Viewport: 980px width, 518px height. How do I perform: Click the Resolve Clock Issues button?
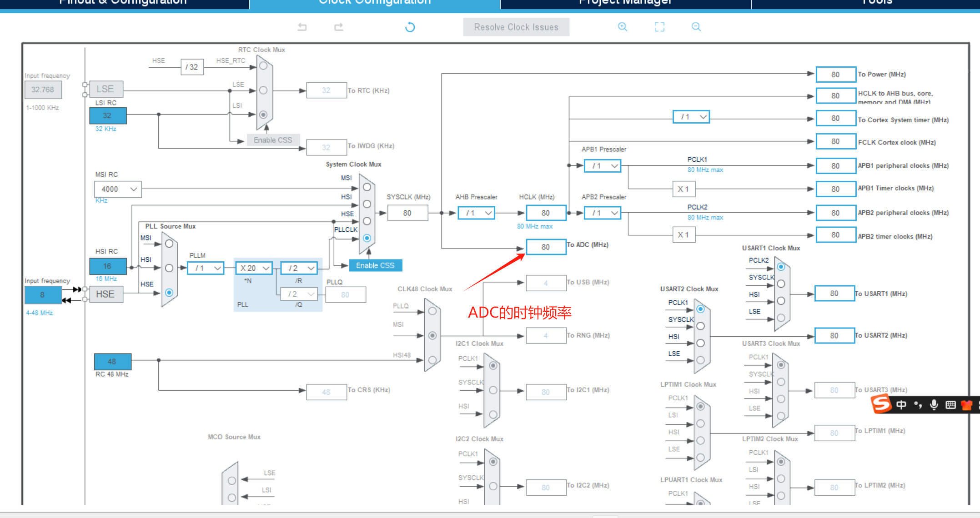click(x=516, y=27)
